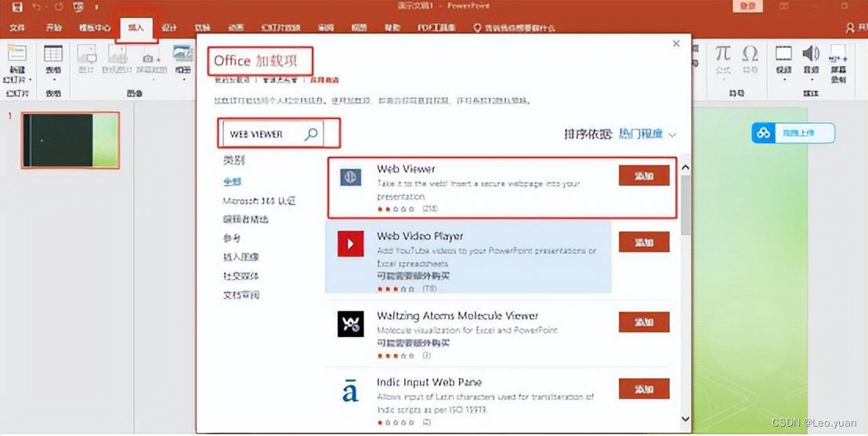Click the online pictures icon in 图像 group
This screenshot has width=868, height=436.
tap(118, 53)
